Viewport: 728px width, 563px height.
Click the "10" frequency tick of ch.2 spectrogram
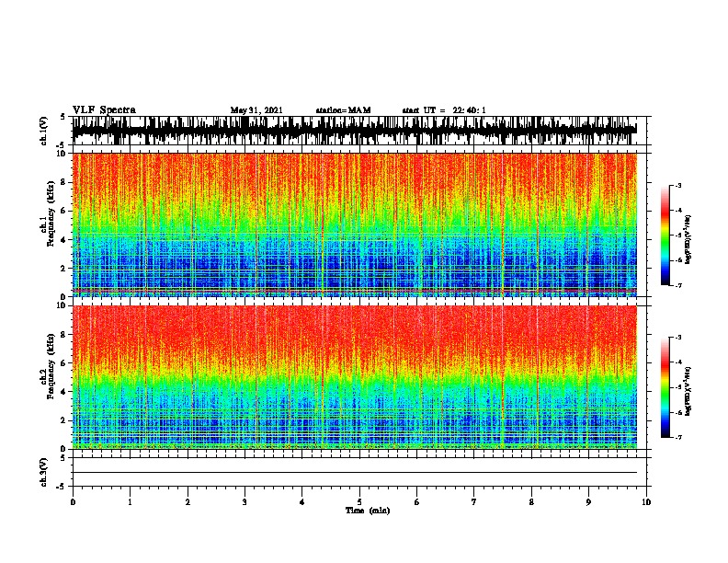[x=62, y=305]
